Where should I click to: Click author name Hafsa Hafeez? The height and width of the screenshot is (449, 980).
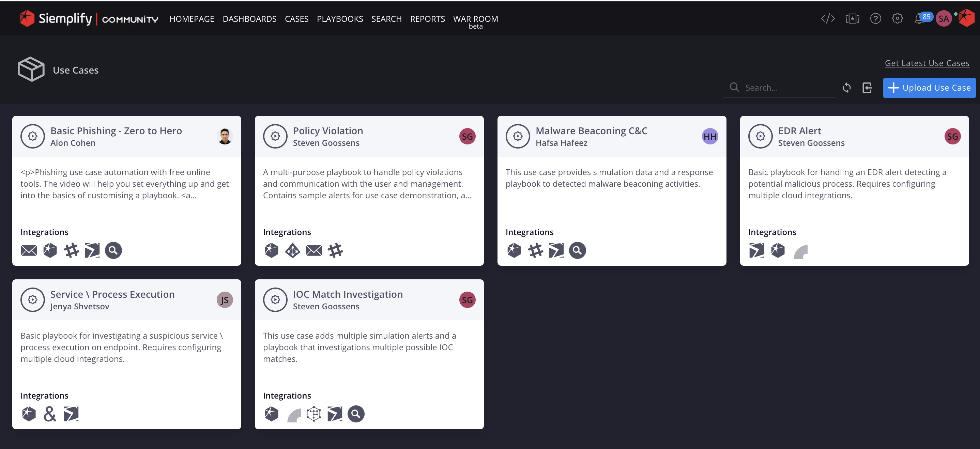(x=562, y=143)
